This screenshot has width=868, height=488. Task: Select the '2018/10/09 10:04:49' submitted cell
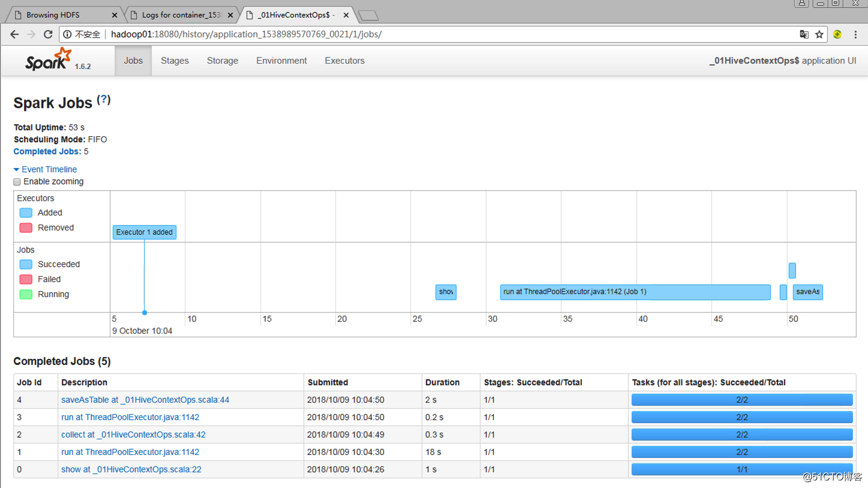[363, 435]
